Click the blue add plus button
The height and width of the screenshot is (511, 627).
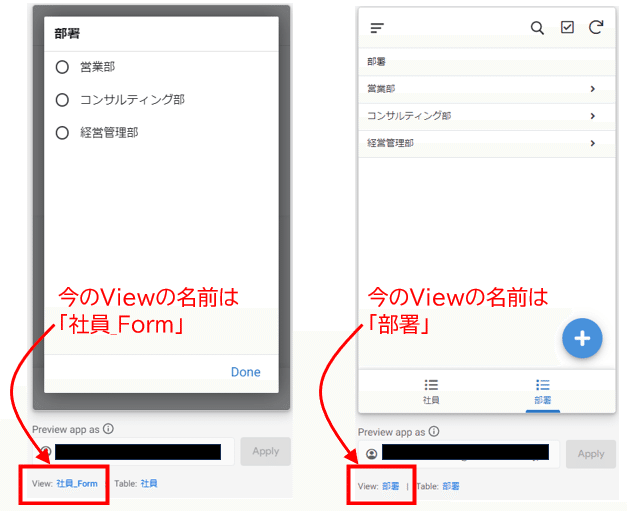click(x=582, y=338)
